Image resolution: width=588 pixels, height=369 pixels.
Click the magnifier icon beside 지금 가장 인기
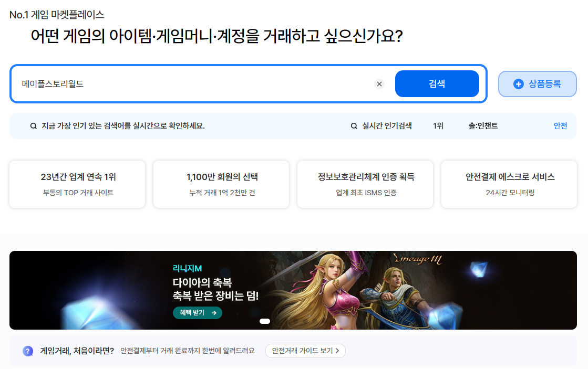tap(34, 126)
